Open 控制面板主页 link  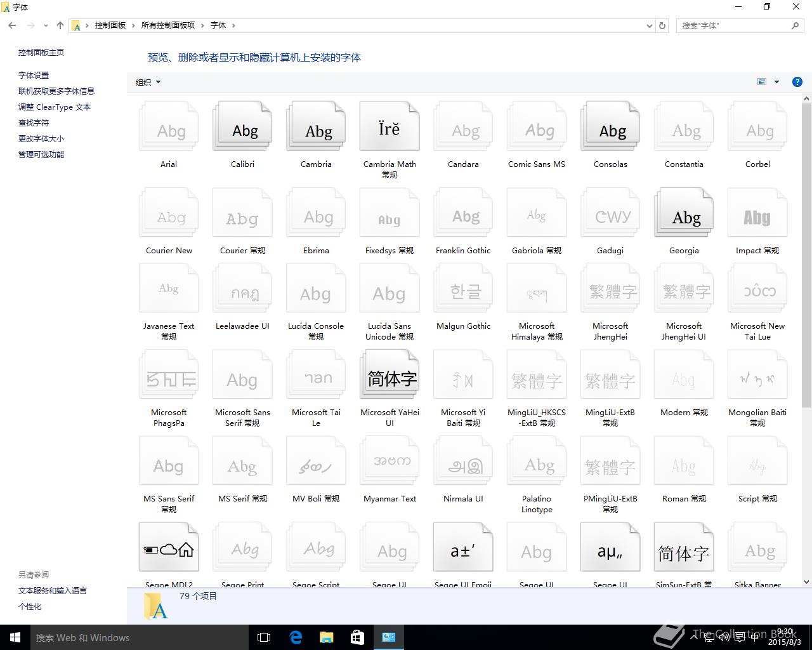41,53
